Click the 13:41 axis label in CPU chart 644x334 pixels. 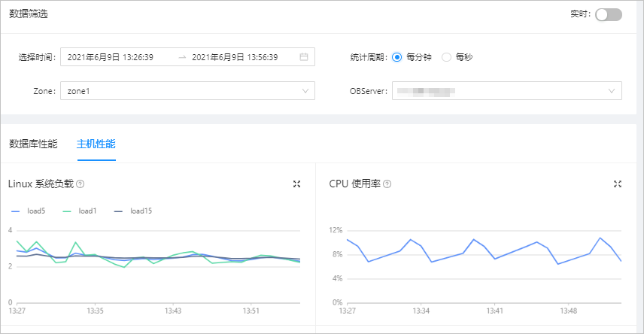click(494, 311)
